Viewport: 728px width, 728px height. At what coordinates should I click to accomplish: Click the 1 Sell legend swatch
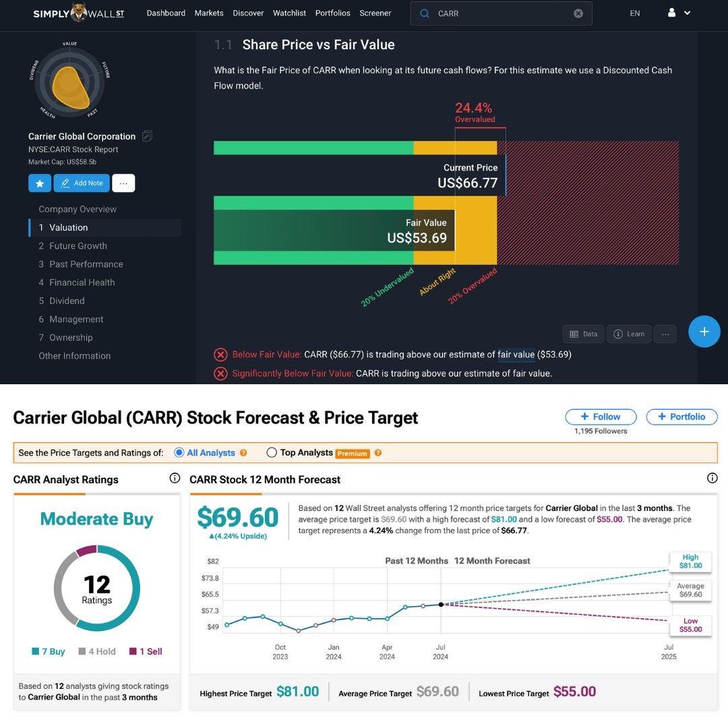pos(133,651)
